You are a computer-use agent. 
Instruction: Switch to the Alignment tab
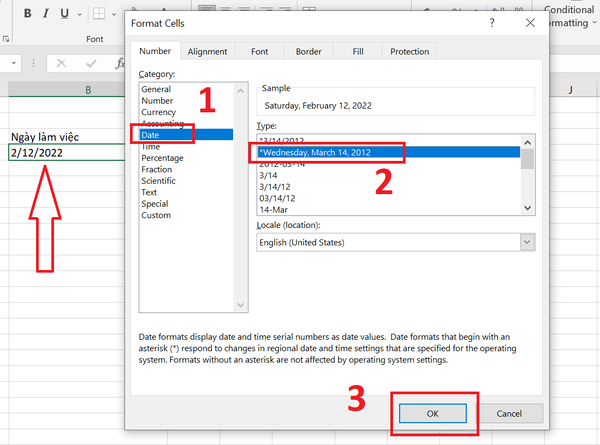[207, 52]
